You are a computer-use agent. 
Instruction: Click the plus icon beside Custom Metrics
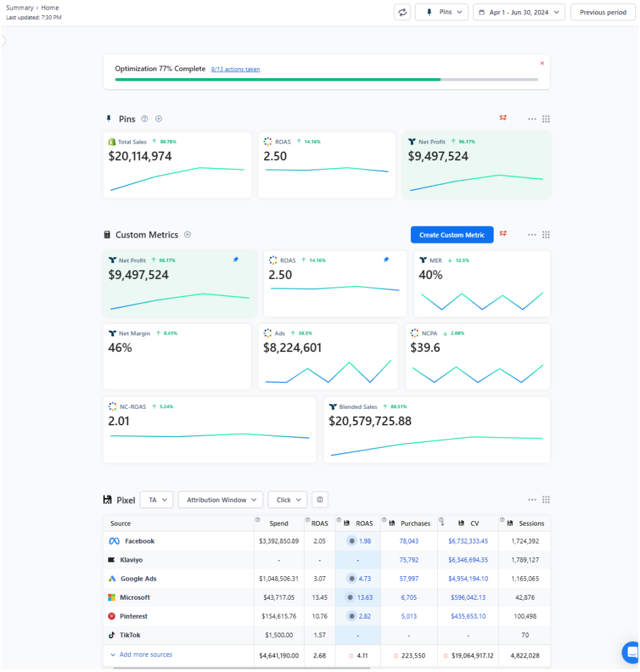click(x=188, y=234)
